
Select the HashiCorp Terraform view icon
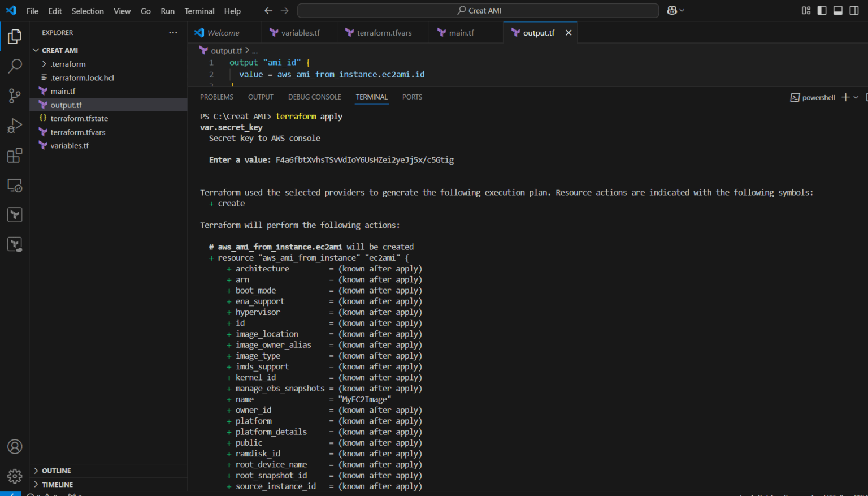pyautogui.click(x=14, y=214)
